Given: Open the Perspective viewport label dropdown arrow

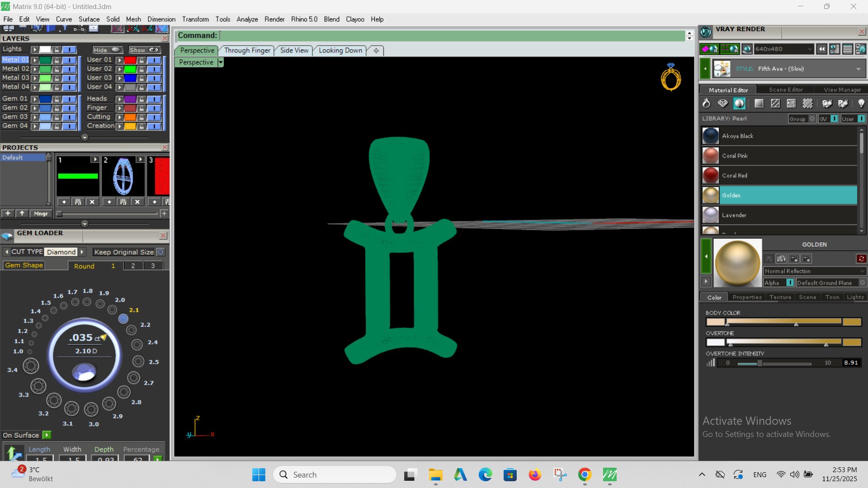Looking at the screenshot, I should pos(221,62).
